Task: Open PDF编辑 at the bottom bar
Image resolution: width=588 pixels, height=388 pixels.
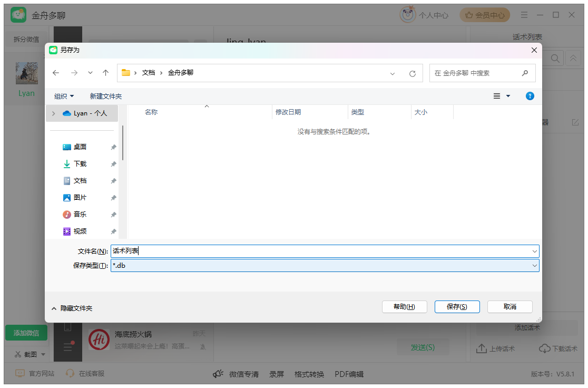Action: [x=349, y=374]
